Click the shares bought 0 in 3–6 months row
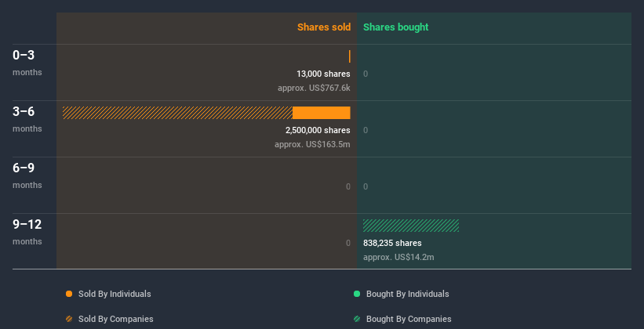The image size is (644, 329). [366, 131]
